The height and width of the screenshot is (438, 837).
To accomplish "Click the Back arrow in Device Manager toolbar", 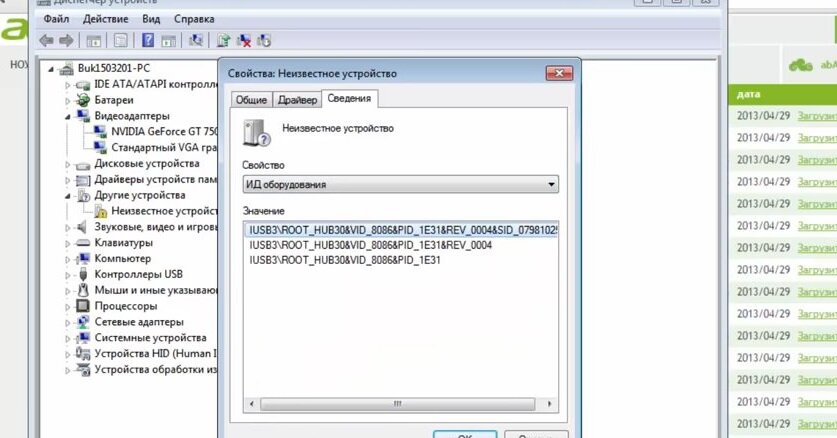I will coord(46,41).
